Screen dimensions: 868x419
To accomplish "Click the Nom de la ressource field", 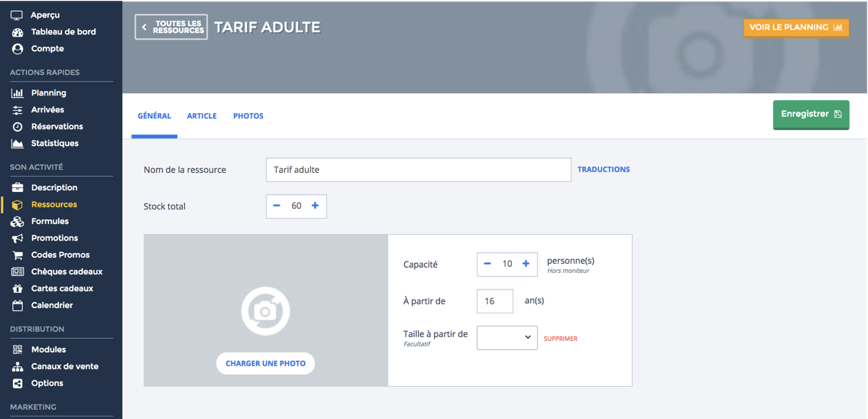I will coord(419,170).
